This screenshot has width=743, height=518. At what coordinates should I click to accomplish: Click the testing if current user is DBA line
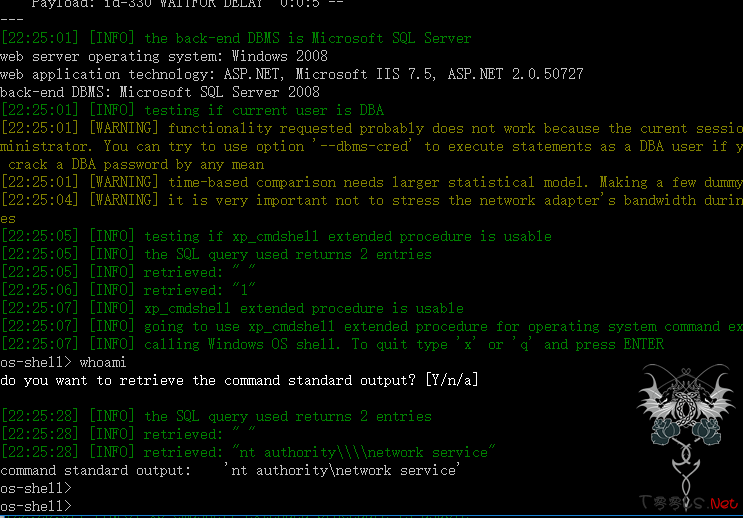192,110
